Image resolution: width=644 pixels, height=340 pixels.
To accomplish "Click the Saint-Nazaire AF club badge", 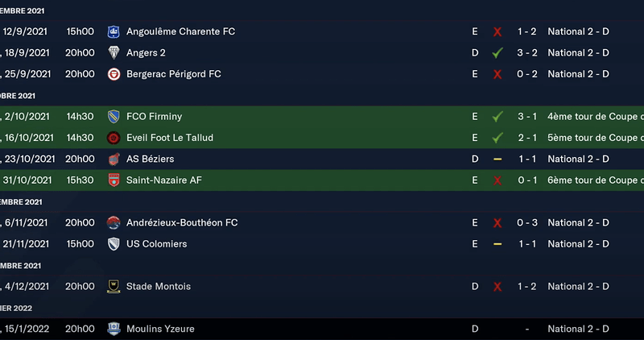I will [x=114, y=180].
